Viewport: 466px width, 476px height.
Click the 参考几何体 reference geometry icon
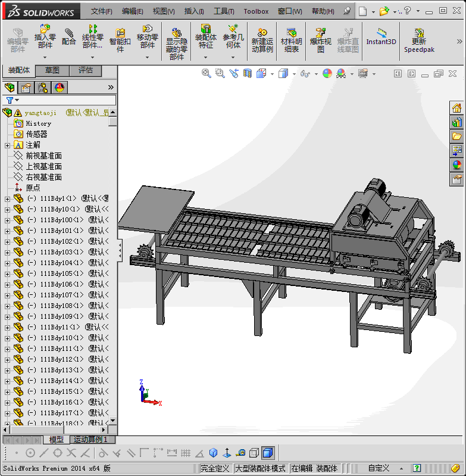(233, 36)
